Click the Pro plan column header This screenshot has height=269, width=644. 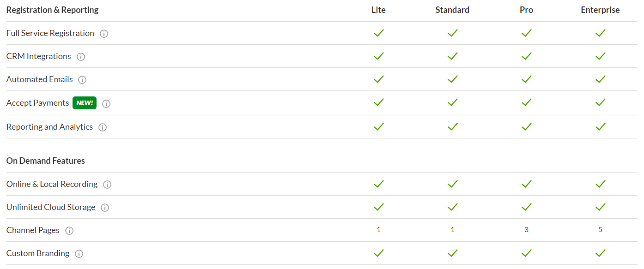526,10
